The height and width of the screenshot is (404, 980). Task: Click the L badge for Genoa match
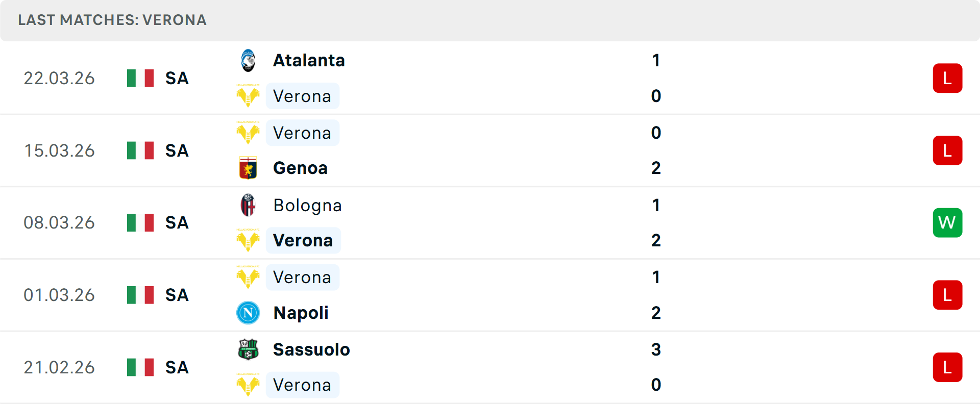point(947,150)
